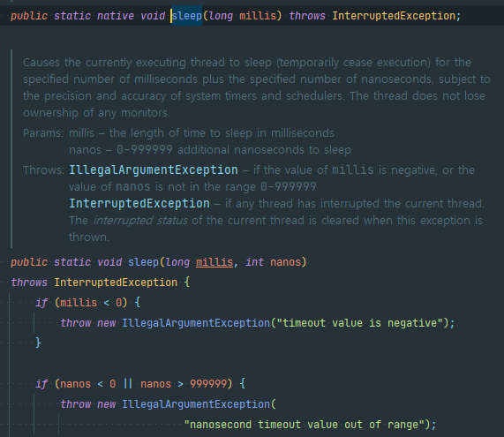
Task: Click the closing brace of the millis check
Action: coord(38,343)
